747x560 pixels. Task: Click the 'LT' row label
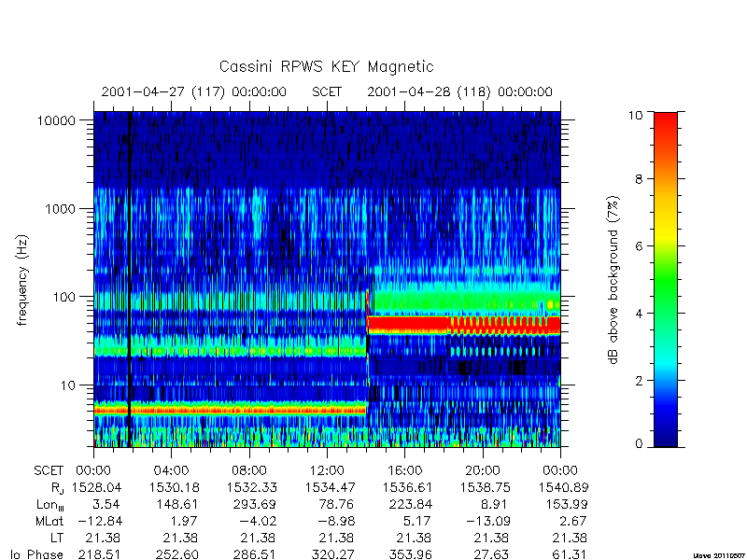[57, 539]
